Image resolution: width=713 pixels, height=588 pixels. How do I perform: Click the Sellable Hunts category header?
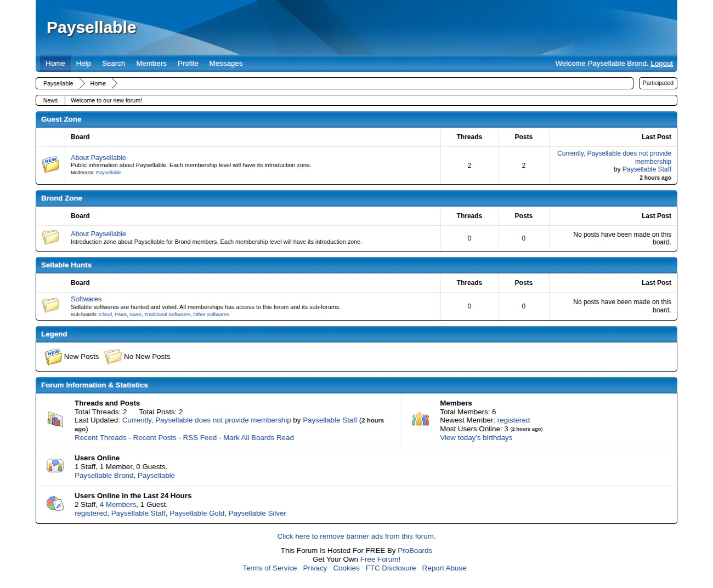(356, 265)
